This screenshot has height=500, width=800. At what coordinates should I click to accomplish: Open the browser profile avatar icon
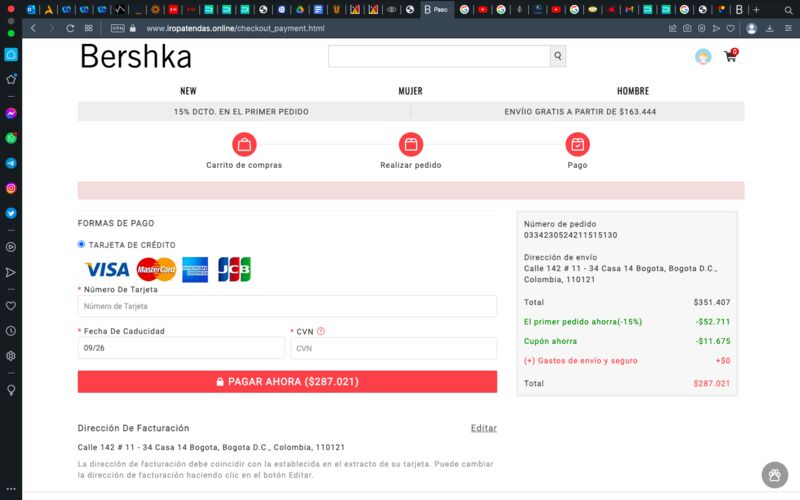click(x=752, y=29)
